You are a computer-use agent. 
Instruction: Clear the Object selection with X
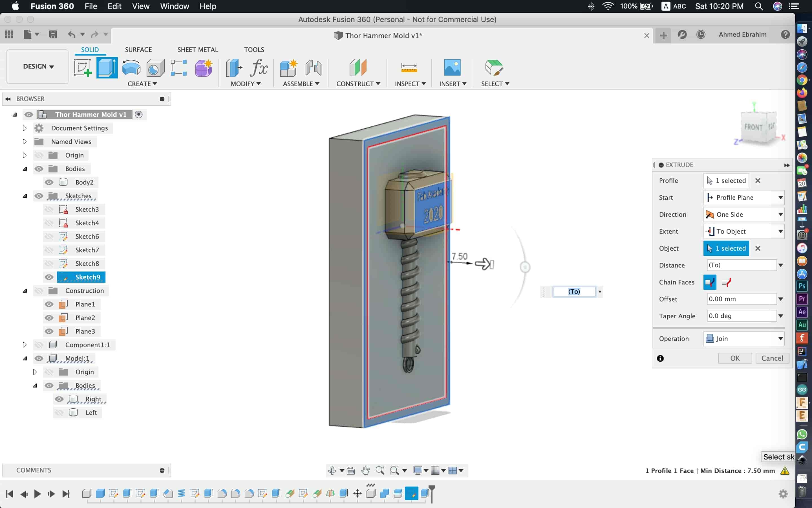point(758,248)
